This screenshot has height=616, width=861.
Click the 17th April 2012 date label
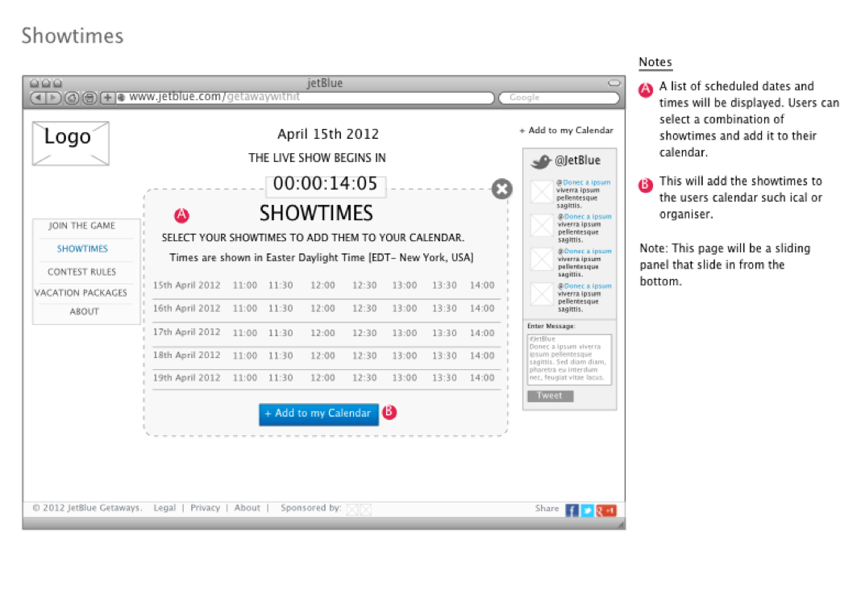(x=187, y=332)
